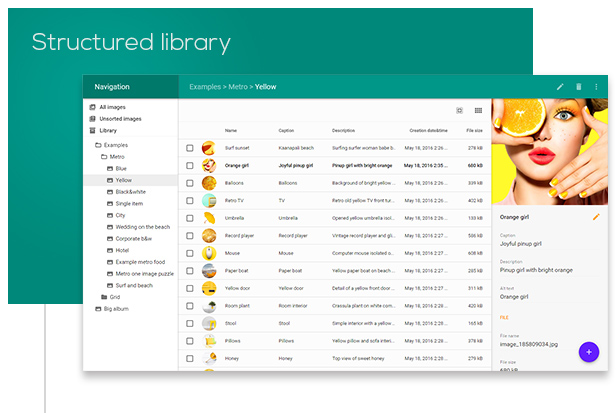This screenshot has height=413, width=616.
Task: Tick the checkbox for Orange girl
Action: click(190, 165)
